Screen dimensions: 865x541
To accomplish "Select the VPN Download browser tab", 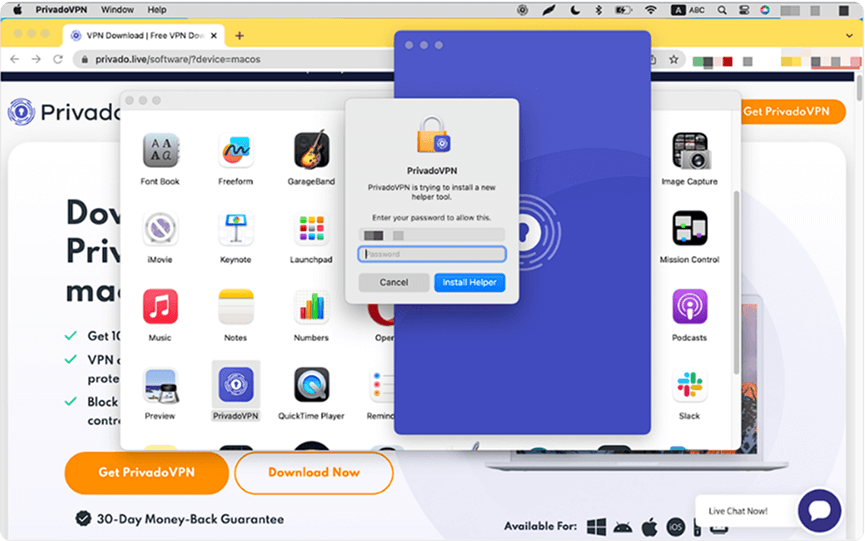I will point(145,36).
